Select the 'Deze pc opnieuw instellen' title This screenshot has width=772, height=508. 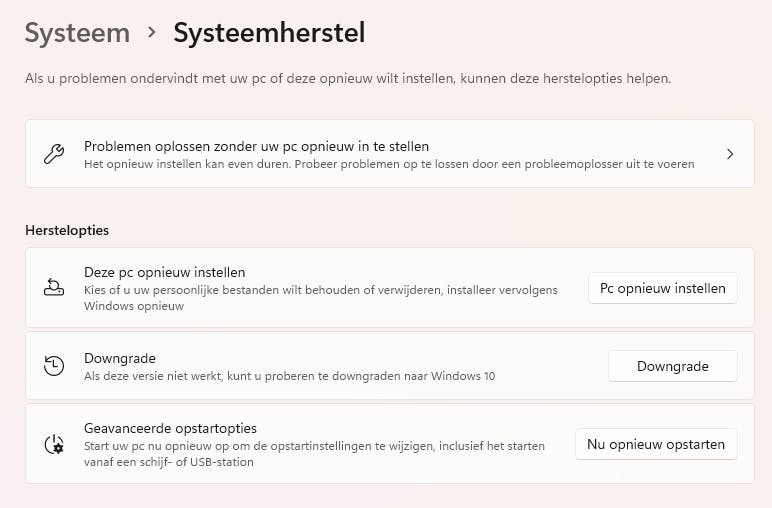(x=164, y=272)
